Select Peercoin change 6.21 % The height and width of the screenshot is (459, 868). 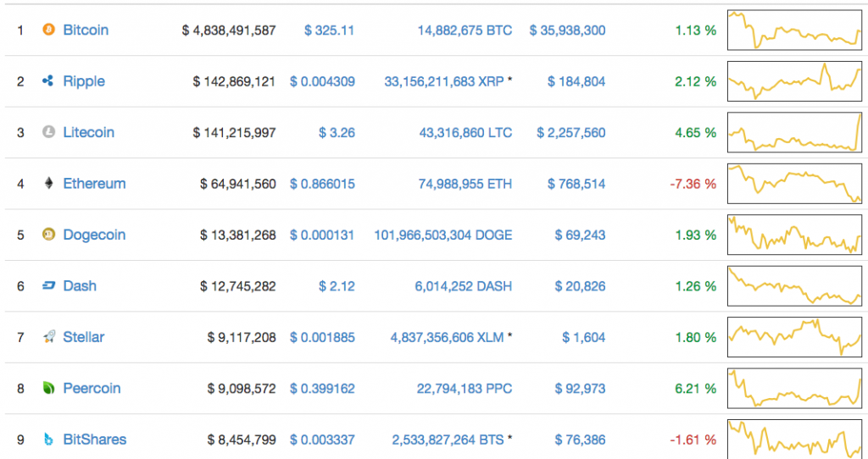(x=696, y=389)
